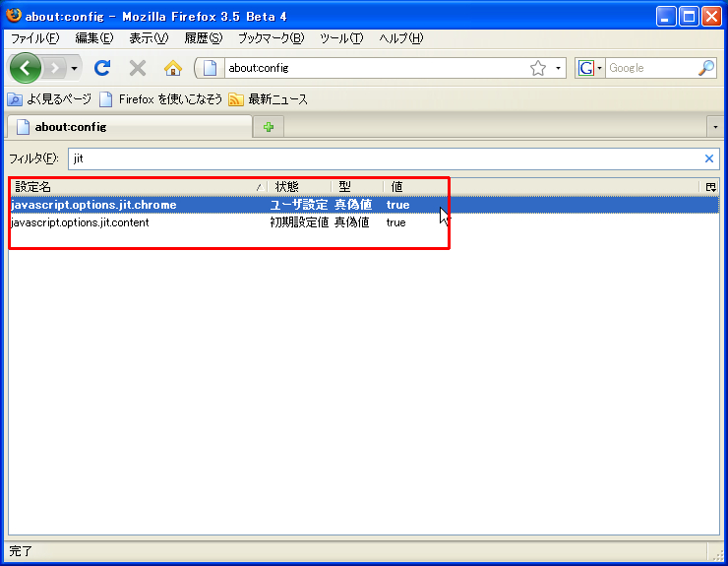Close the Firefox window

click(x=711, y=17)
